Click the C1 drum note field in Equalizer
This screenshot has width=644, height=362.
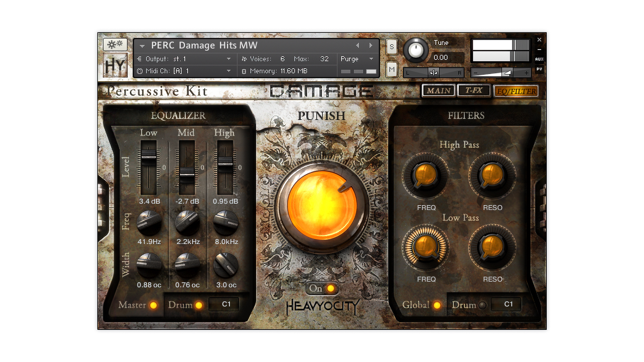pyautogui.click(x=224, y=304)
